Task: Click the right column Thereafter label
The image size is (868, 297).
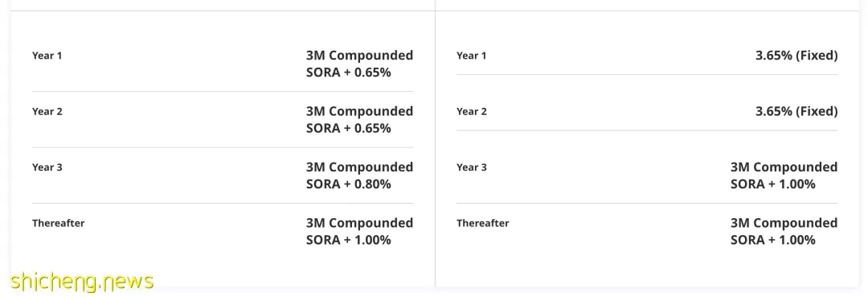Action: point(483,223)
